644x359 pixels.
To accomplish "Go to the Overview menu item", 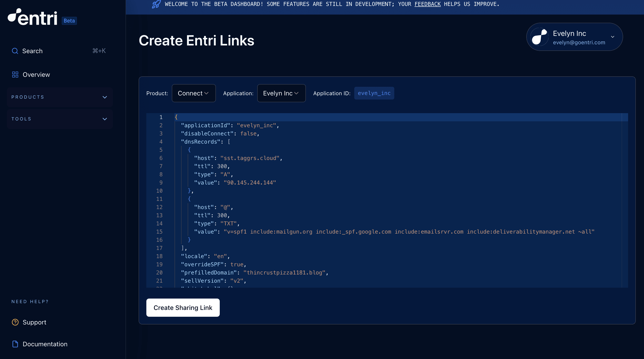I will tap(36, 75).
